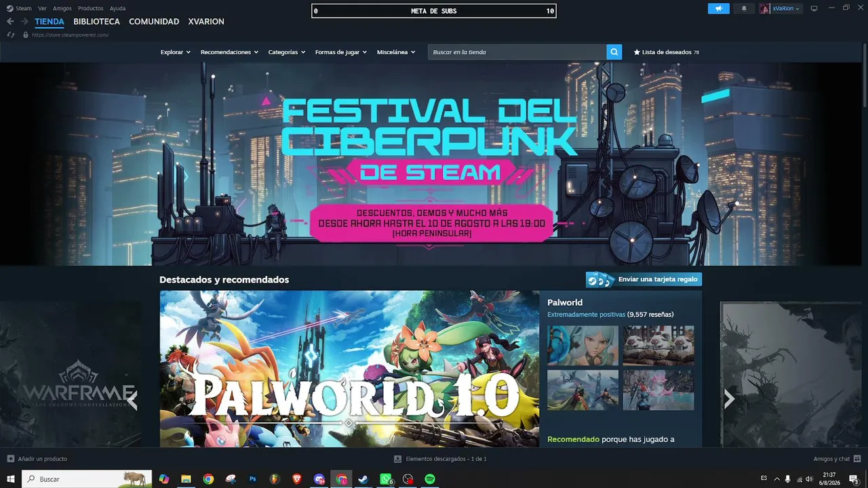868x488 pixels.
Task: Expand the Recomendaciones dropdown
Action: (229, 52)
